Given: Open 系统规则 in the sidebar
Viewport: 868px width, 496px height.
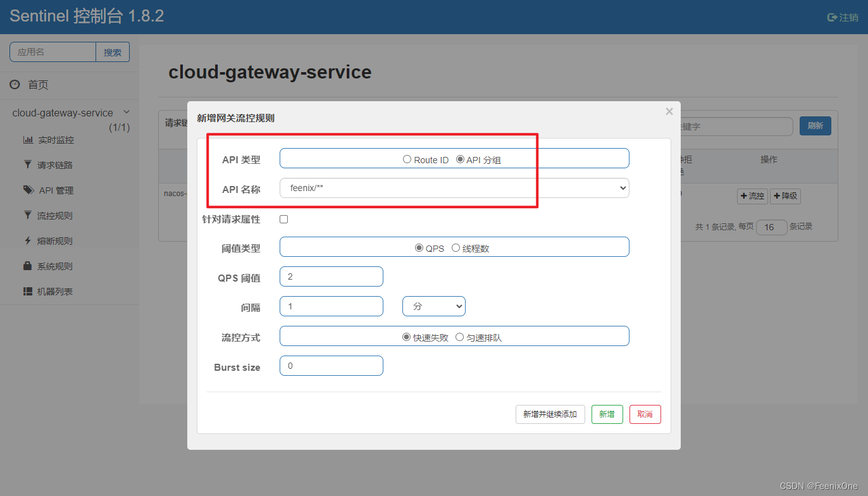Looking at the screenshot, I should pyautogui.click(x=55, y=266).
